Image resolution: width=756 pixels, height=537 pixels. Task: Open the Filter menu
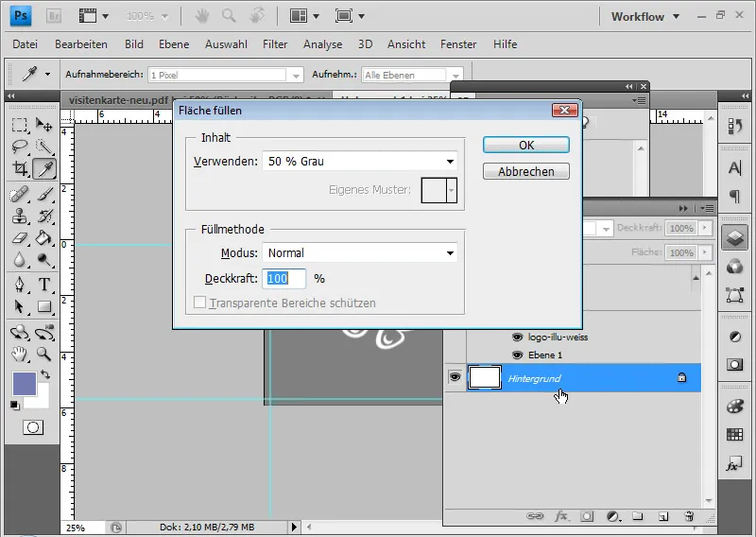275,44
